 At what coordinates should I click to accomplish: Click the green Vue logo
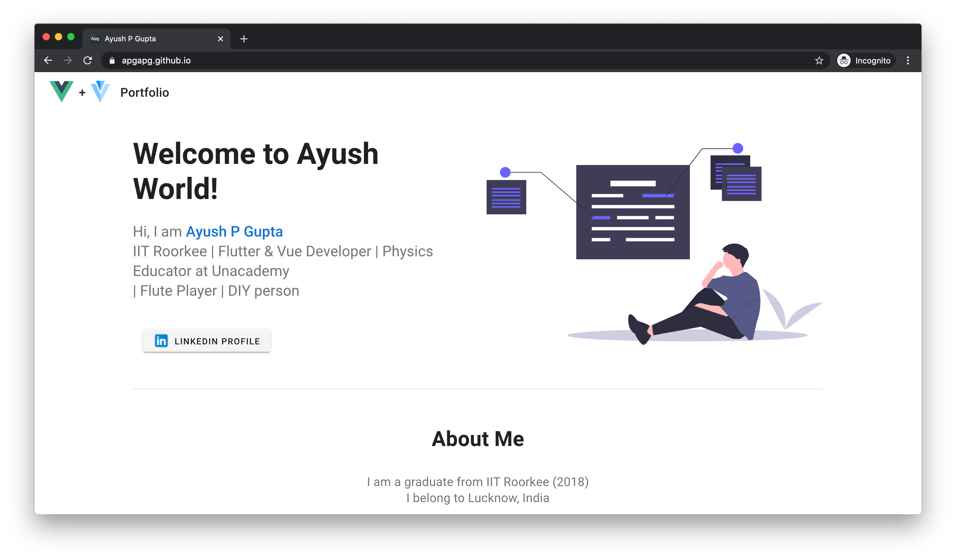coord(62,91)
